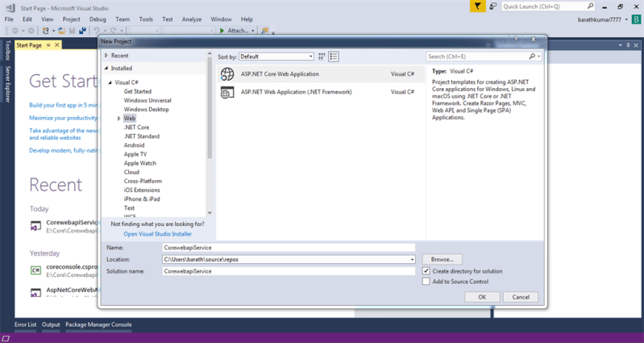The width and height of the screenshot is (644, 343).
Task: Click the Browse... button
Action: point(442,260)
